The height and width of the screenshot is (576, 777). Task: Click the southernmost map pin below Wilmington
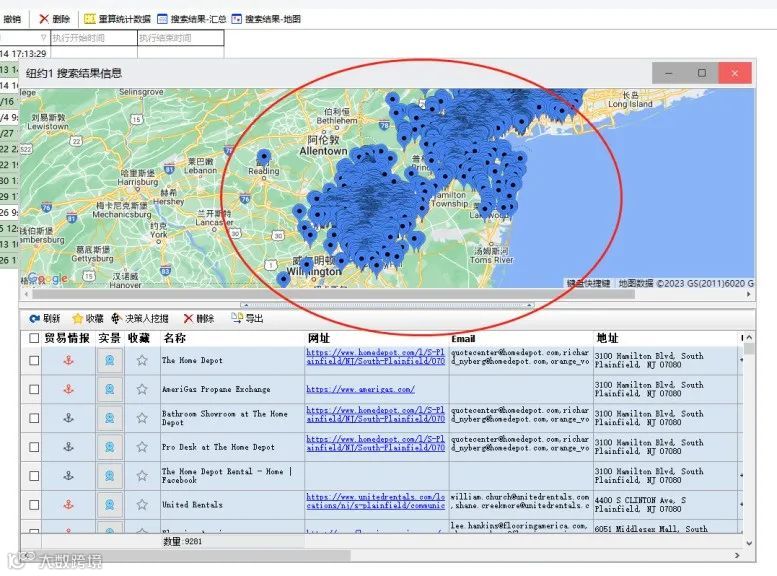pos(283,280)
